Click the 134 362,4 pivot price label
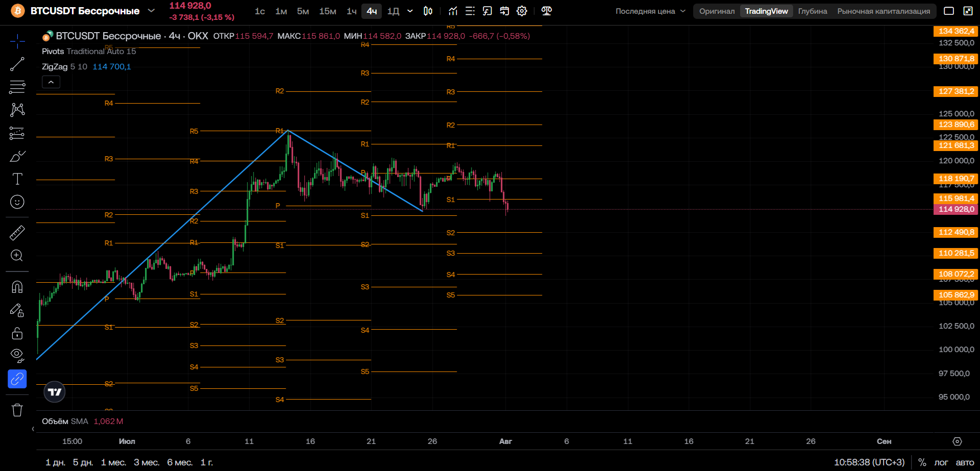Screen dimensions: 980x471 click(x=956, y=31)
